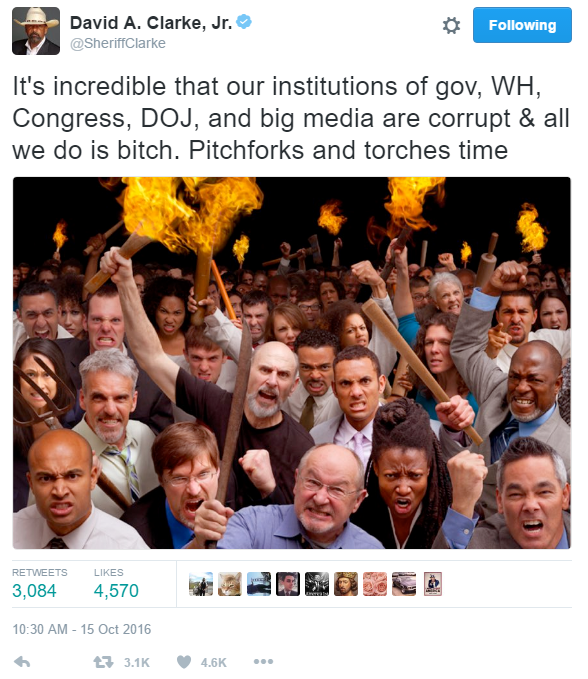Open the @SheriffClarke handle link
This screenshot has width=588, height=679.
118,43
